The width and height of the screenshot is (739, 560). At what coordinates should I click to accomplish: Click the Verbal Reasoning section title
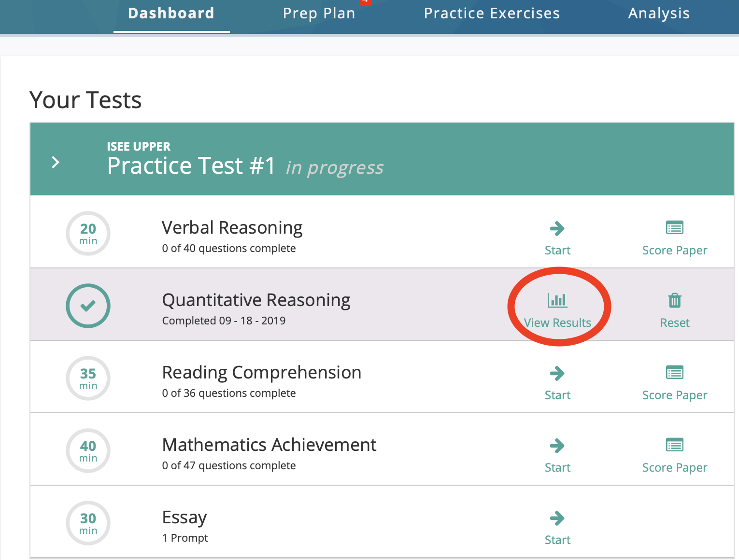tap(232, 228)
